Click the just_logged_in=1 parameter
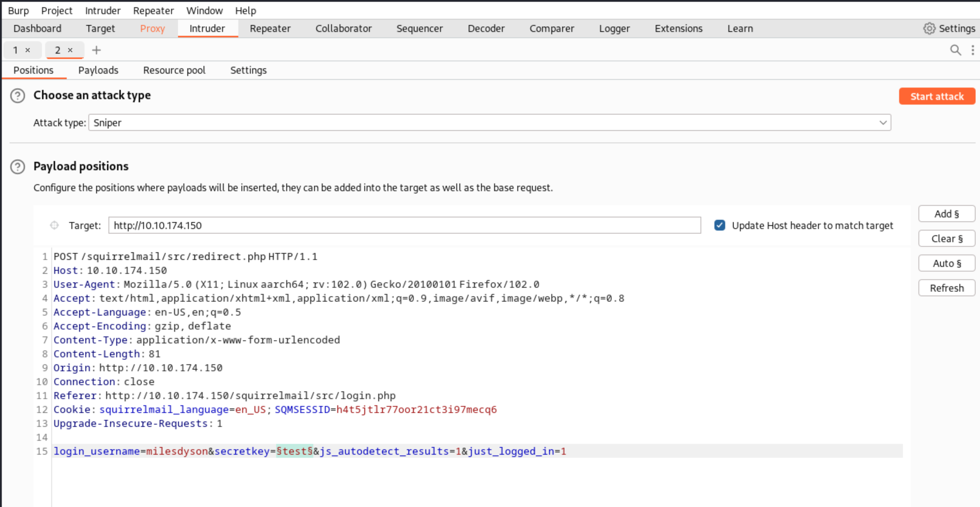This screenshot has width=980, height=507. [517, 451]
